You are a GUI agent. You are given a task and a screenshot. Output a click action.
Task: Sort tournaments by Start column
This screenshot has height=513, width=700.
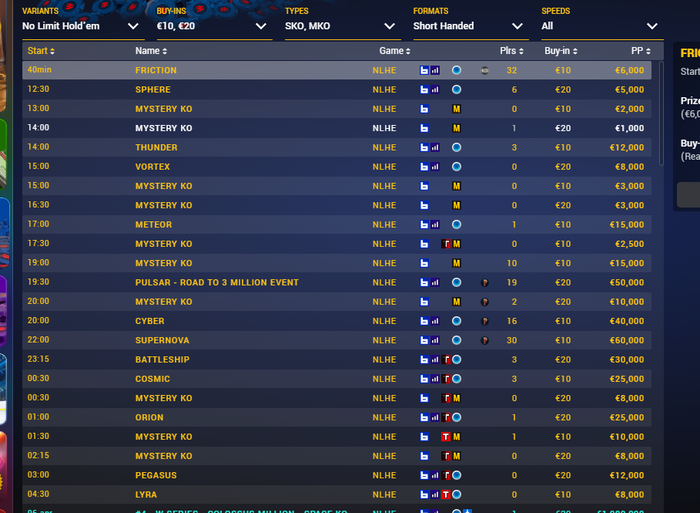(41, 51)
